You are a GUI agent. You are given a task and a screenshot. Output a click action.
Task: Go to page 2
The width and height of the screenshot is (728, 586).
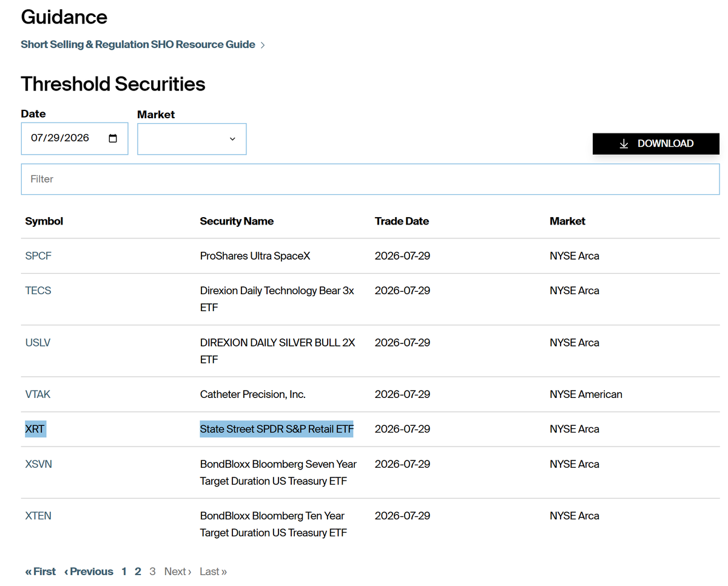coord(138,571)
